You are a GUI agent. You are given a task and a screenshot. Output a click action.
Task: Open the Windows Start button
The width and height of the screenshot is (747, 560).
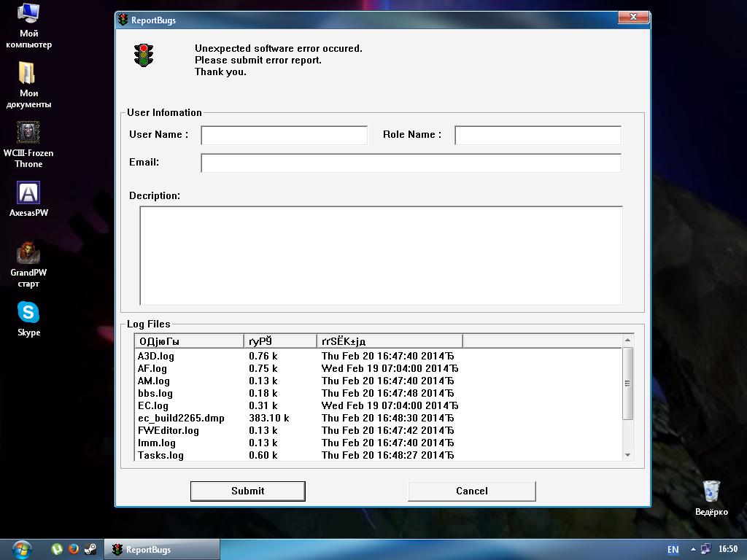click(21, 550)
